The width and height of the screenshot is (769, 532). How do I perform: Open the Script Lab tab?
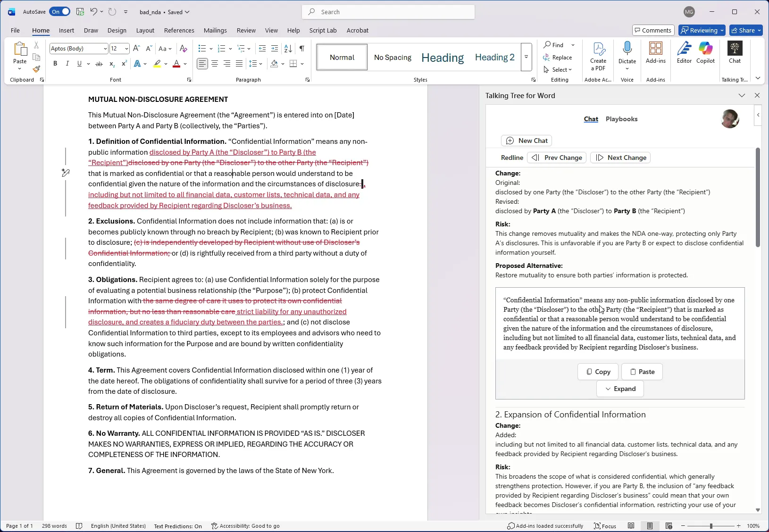pyautogui.click(x=323, y=30)
